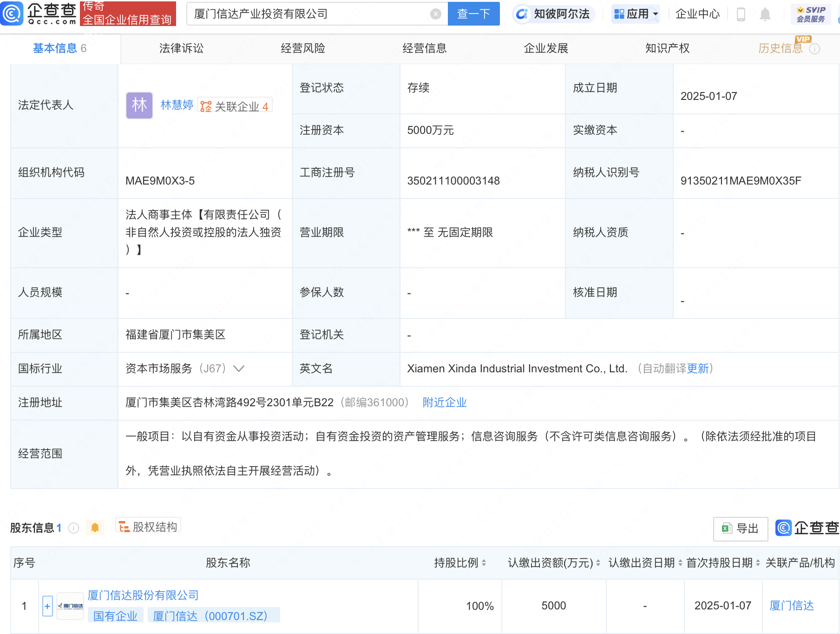Click the 厦门信达 shareholder logo thumbnail
Image resolution: width=840 pixels, height=634 pixels.
tap(70, 606)
